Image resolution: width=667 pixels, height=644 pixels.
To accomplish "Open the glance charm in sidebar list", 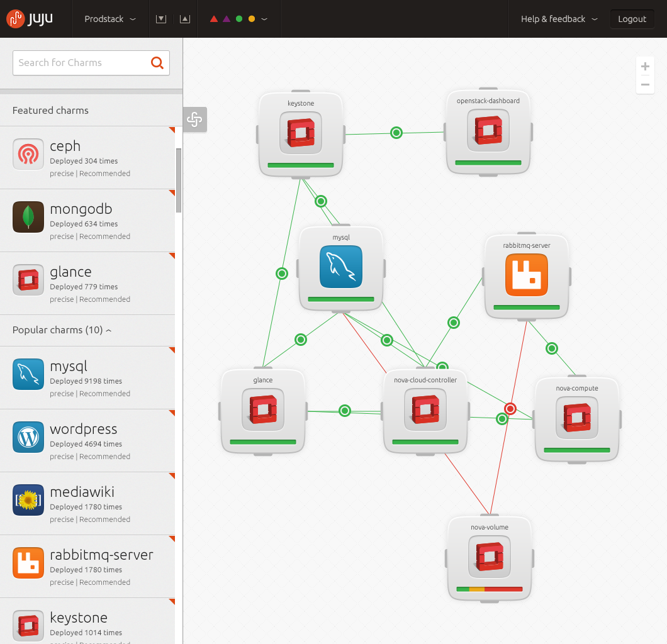I will coord(87,284).
